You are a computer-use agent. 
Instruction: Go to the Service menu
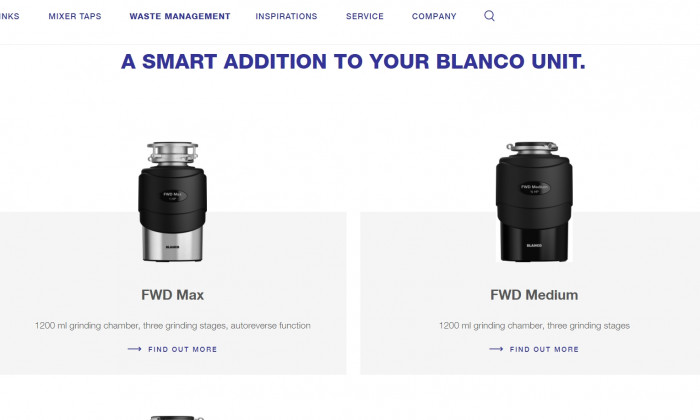pos(365,17)
